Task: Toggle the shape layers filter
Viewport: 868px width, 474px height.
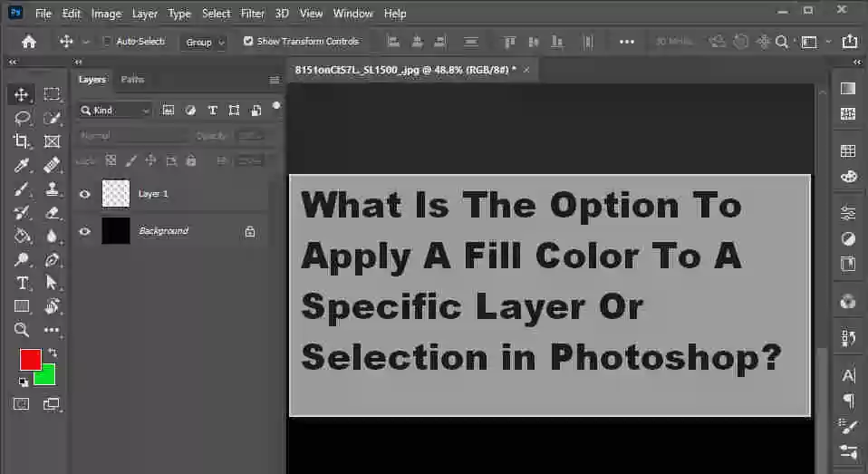Action: tap(234, 111)
